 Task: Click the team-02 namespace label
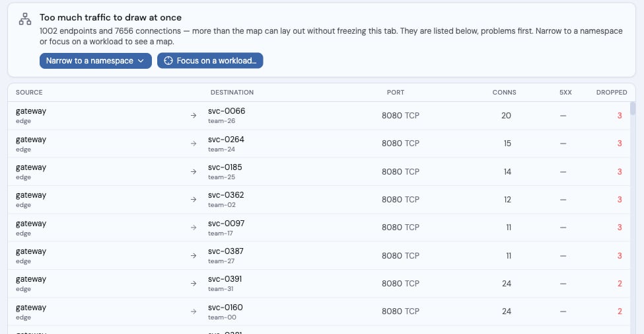pyautogui.click(x=222, y=205)
